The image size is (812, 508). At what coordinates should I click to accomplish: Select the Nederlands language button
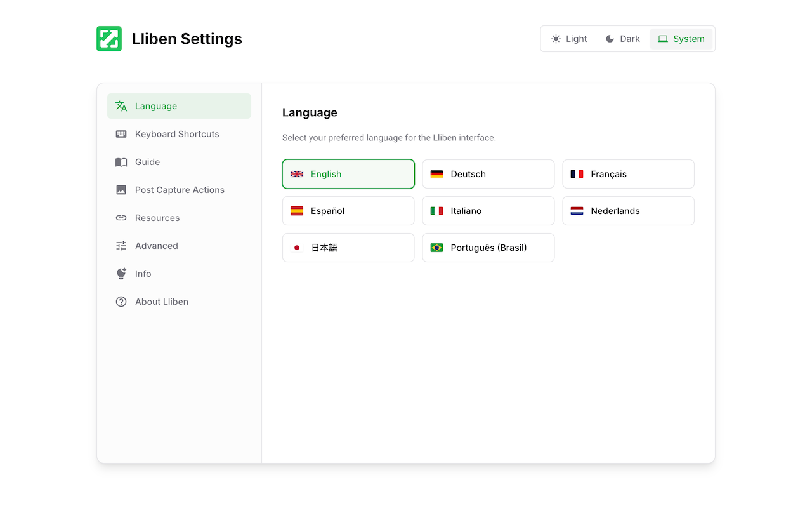[628, 211]
